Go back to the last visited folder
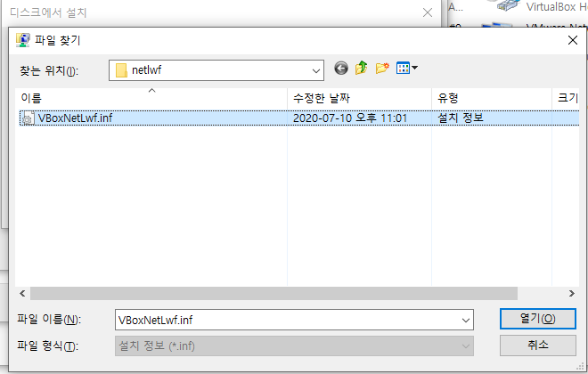The width and height of the screenshot is (588, 374). tap(341, 69)
